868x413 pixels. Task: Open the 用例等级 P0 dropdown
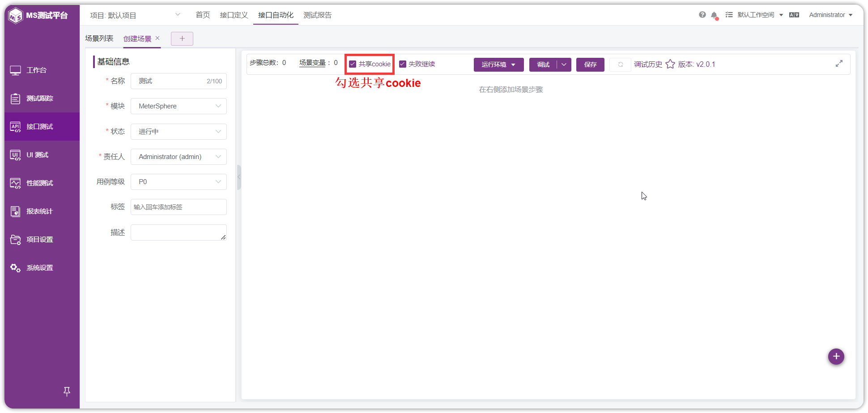179,182
